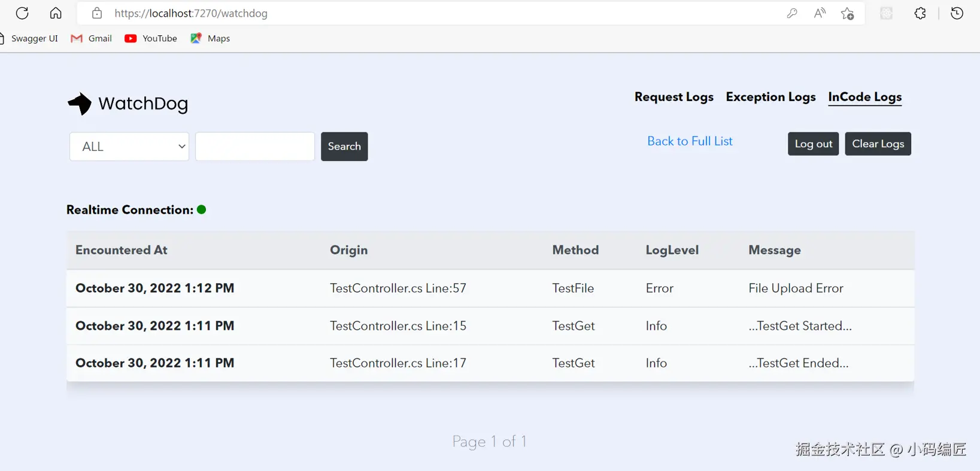The image size is (980, 471).
Task: Open the YouTube bookmark
Action: coord(151,38)
